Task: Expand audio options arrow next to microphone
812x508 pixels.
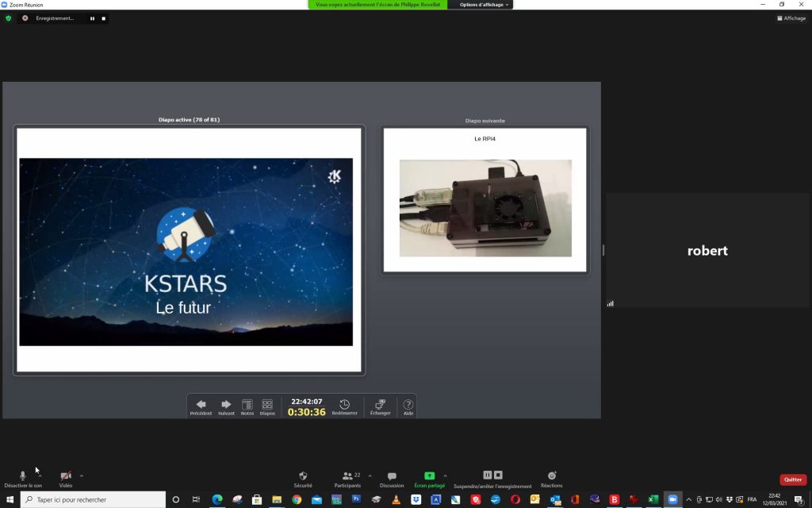Action: (40, 475)
